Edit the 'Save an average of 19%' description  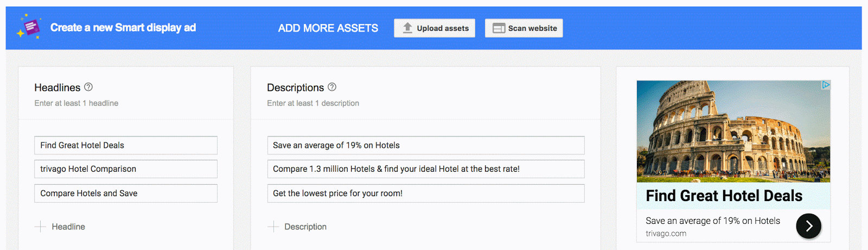(x=426, y=145)
